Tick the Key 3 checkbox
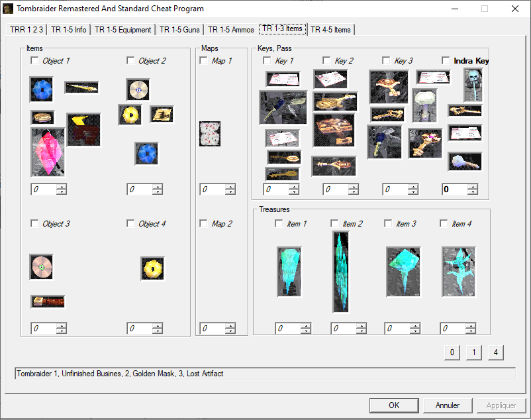This screenshot has height=420, width=531. click(387, 61)
